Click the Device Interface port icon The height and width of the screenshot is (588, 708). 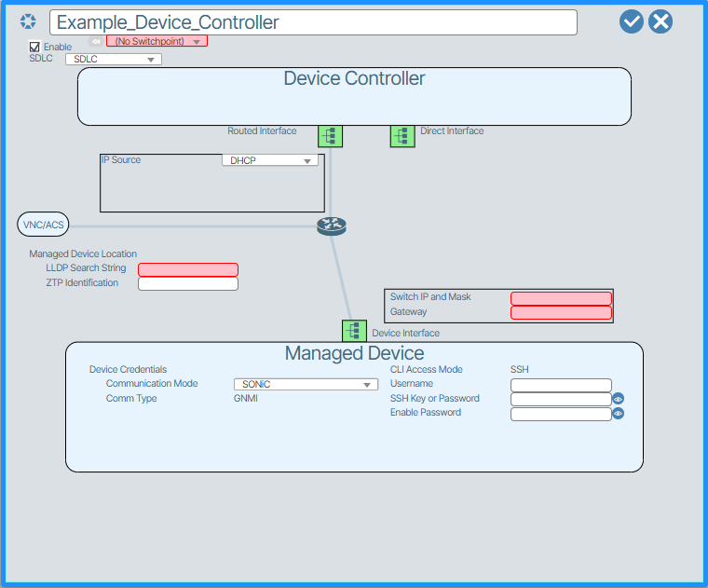point(354,331)
